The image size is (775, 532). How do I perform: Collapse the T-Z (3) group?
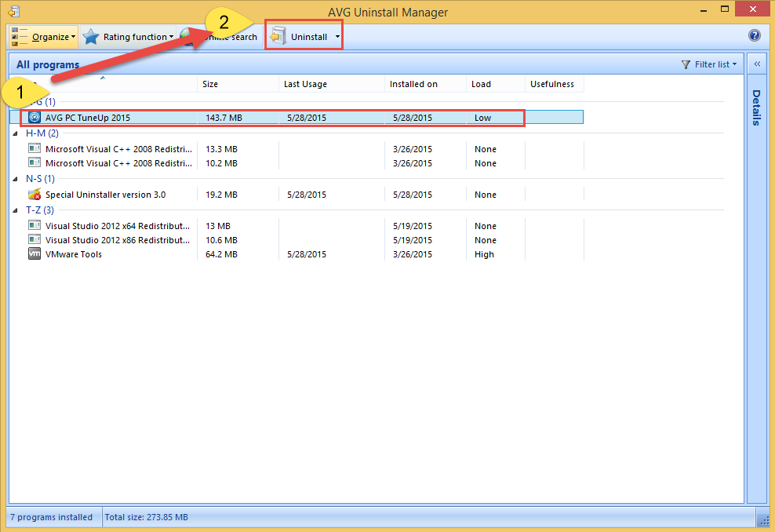click(16, 210)
